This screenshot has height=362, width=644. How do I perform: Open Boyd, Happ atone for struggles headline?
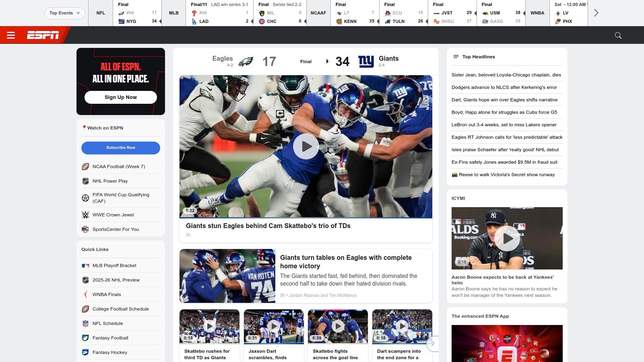coord(504,112)
